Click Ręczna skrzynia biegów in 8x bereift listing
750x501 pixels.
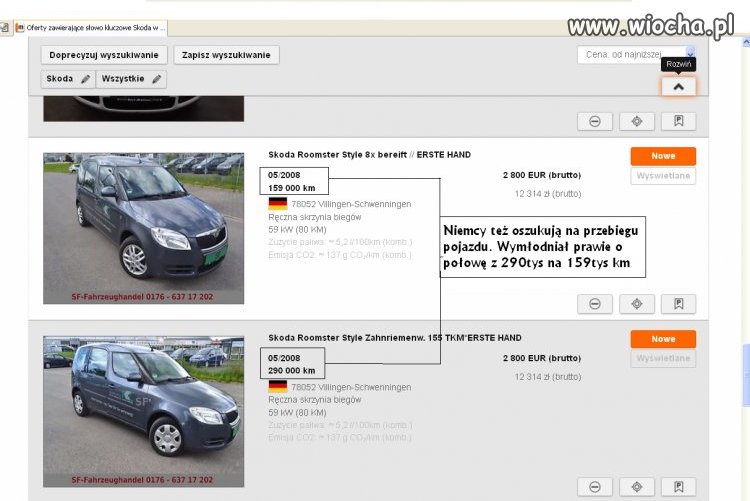[x=315, y=217]
